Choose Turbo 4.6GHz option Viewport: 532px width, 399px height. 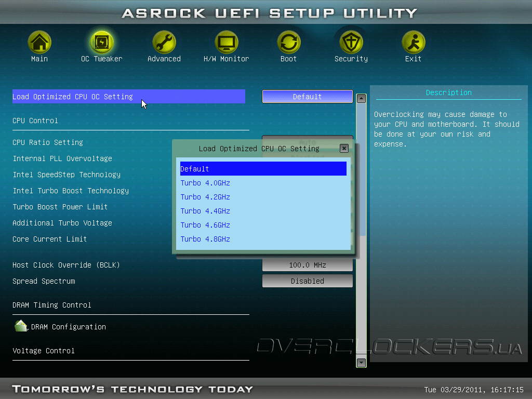263,225
